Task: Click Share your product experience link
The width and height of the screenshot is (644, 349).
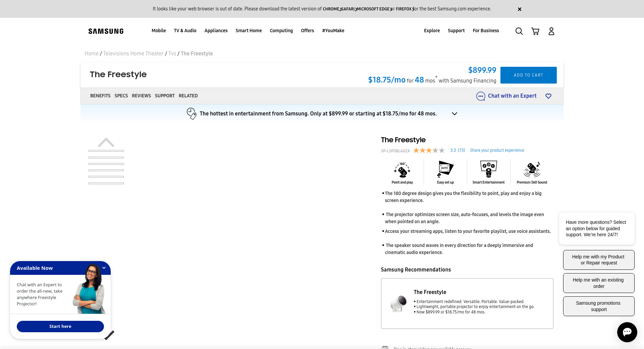Action: (497, 150)
